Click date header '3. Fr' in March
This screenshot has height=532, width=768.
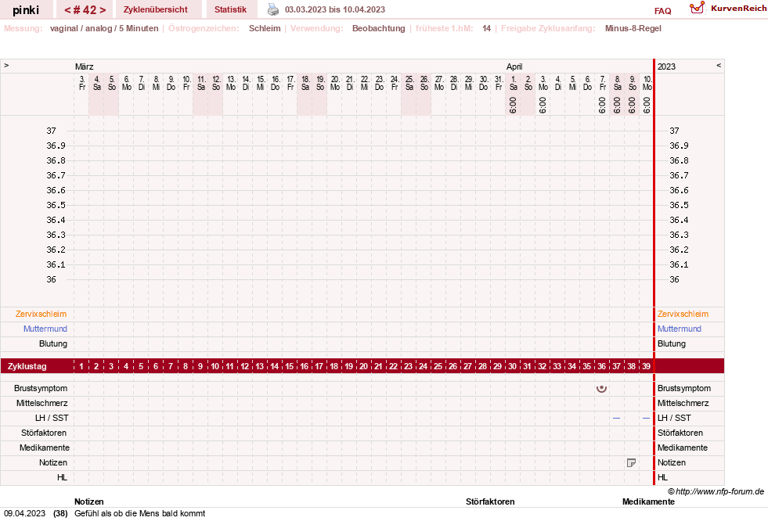click(81, 83)
